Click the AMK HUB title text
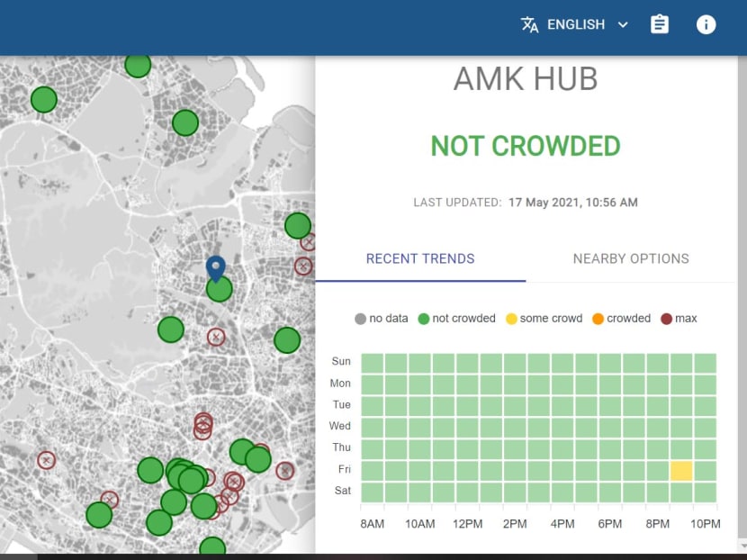This screenshot has width=747, height=560. pos(526,78)
